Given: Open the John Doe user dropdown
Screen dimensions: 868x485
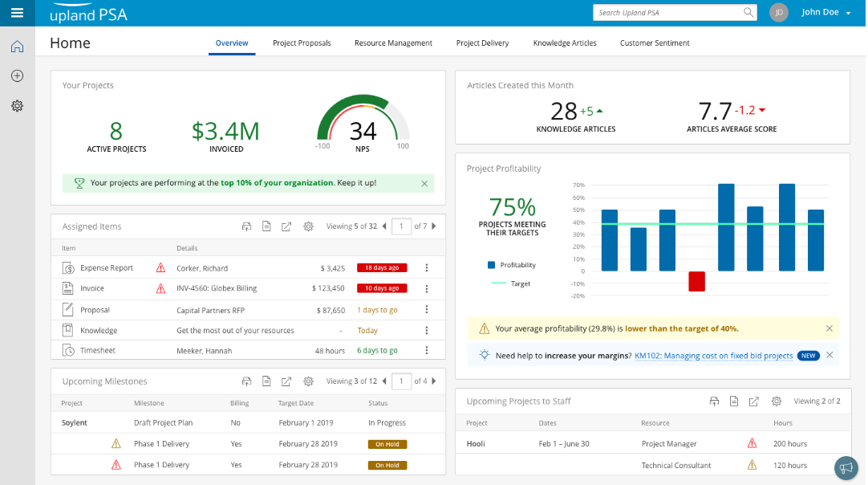Looking at the screenshot, I should click(826, 13).
